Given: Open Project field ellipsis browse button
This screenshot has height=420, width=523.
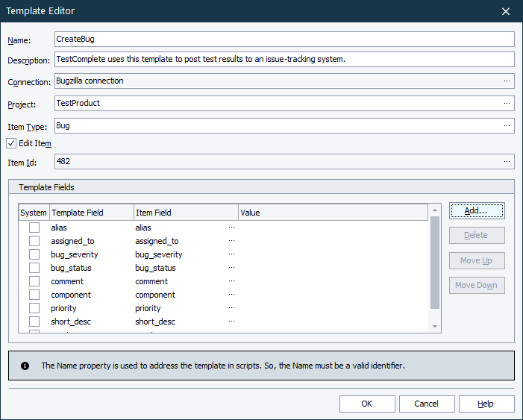Looking at the screenshot, I should click(507, 104).
